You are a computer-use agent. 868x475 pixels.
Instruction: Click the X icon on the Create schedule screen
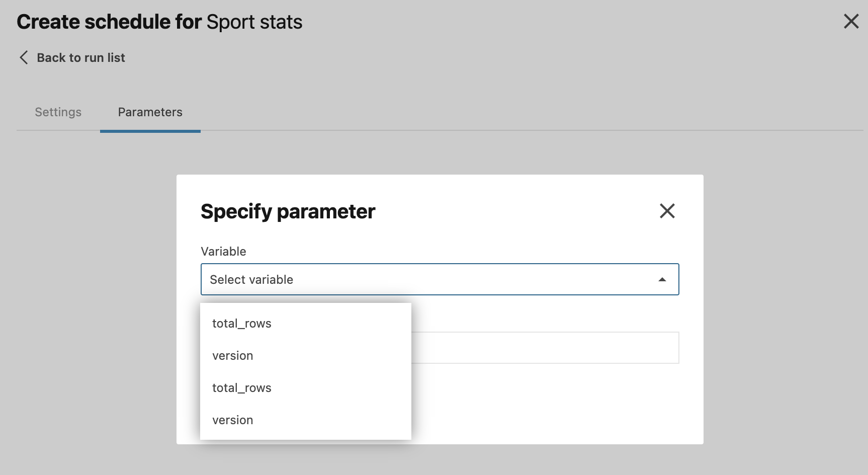851,21
